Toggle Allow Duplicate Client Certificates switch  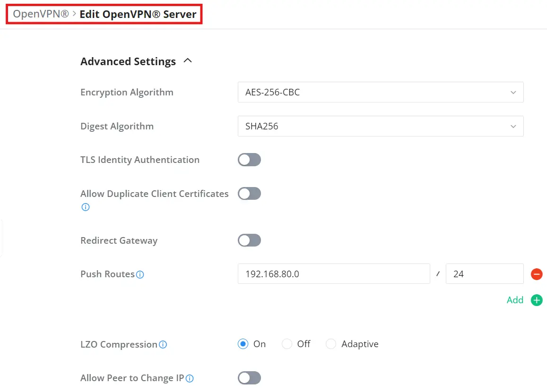click(250, 194)
